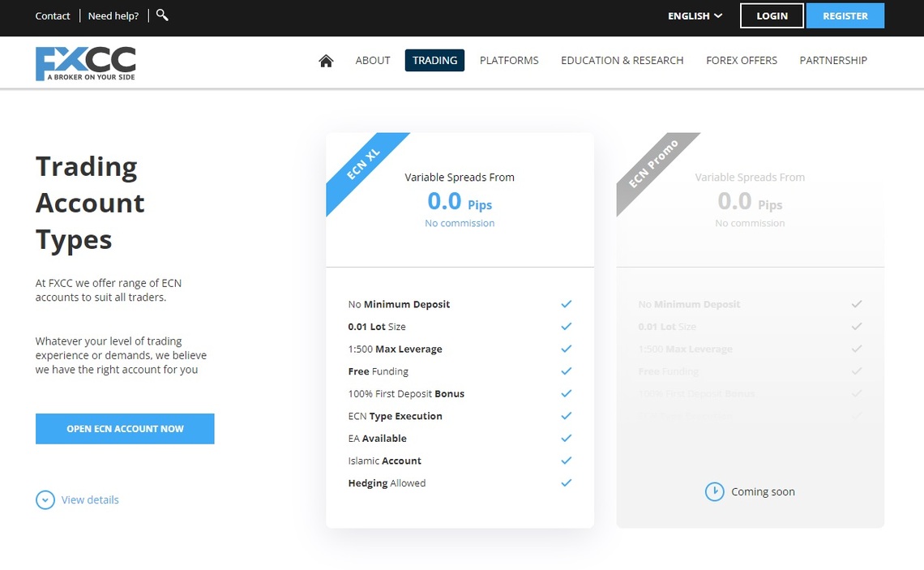Click 'No commission' in the ECN XL card

pos(460,224)
